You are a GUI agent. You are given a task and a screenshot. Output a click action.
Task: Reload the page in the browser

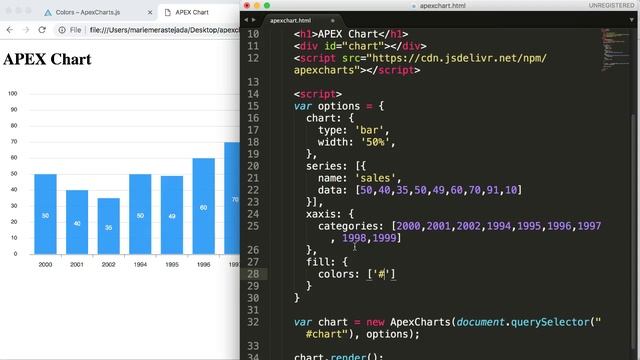pos(42,30)
